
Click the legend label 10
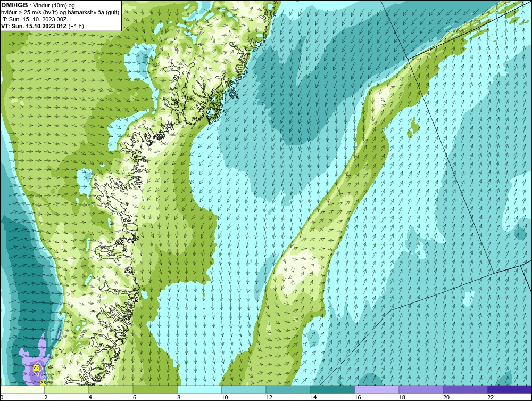225,398
